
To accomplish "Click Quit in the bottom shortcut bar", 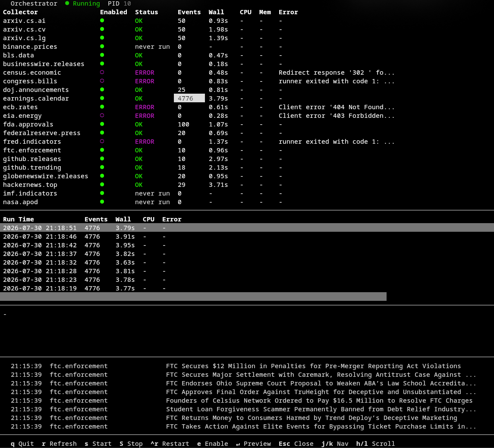I will click(x=22, y=444).
